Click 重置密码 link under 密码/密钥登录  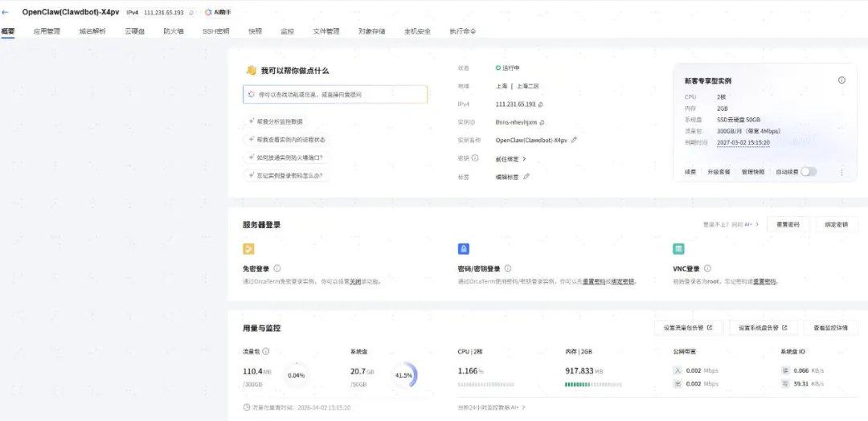tap(593, 281)
